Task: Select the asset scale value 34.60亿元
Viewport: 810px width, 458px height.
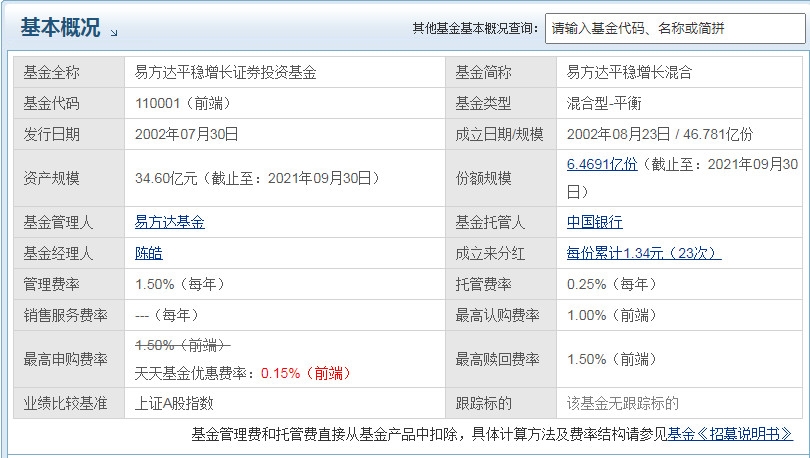Action: tap(166, 178)
